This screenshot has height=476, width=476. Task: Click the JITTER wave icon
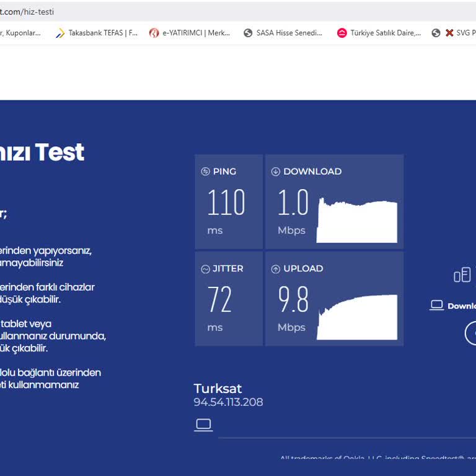tap(205, 269)
